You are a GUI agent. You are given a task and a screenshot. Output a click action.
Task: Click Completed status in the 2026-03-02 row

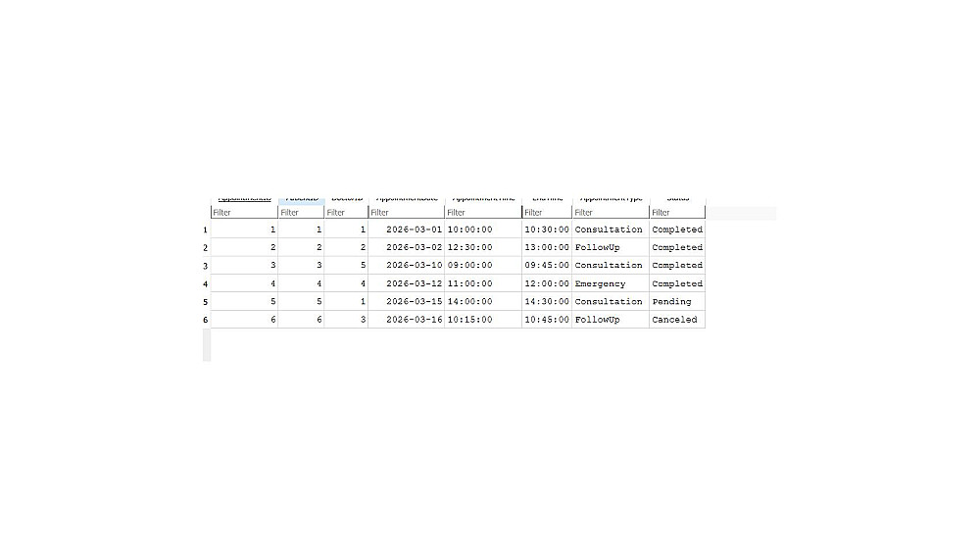point(677,248)
